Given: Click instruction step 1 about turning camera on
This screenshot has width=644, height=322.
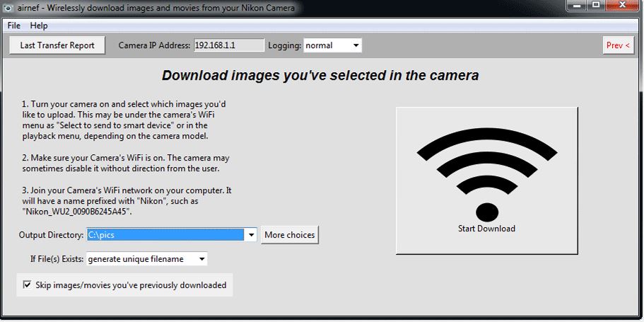Looking at the screenshot, I should 124,120.
